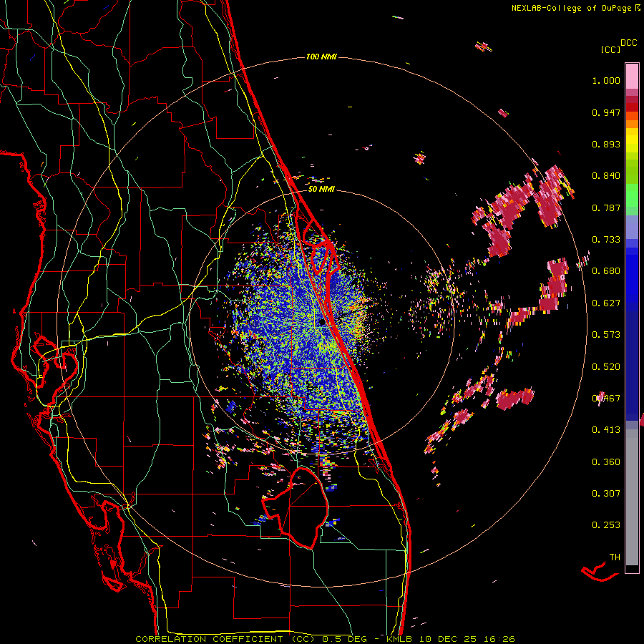
Task: Click the 0.520 legend value
Action: tap(606, 367)
